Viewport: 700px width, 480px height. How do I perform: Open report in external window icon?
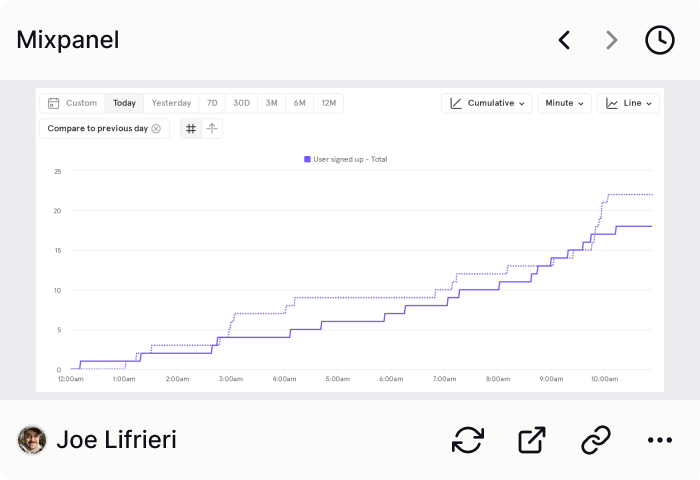(x=532, y=440)
